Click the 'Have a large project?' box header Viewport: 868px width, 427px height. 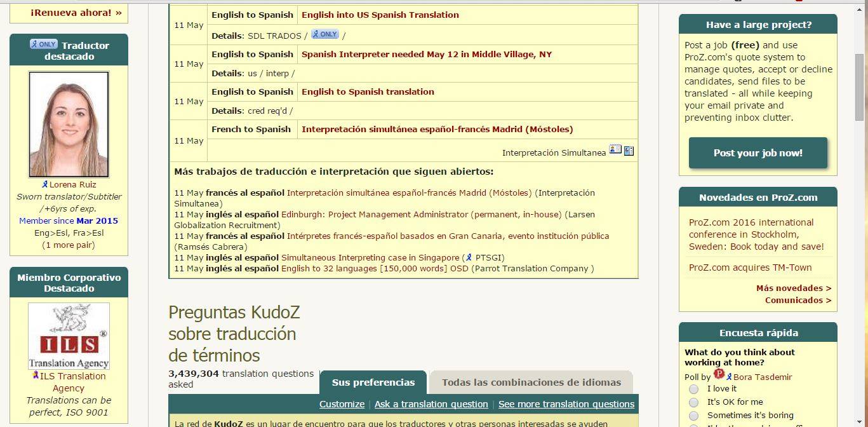click(758, 25)
